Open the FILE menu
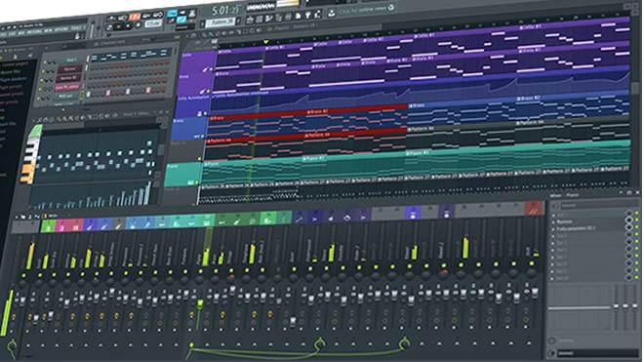The height and width of the screenshot is (362, 644). coord(4,34)
